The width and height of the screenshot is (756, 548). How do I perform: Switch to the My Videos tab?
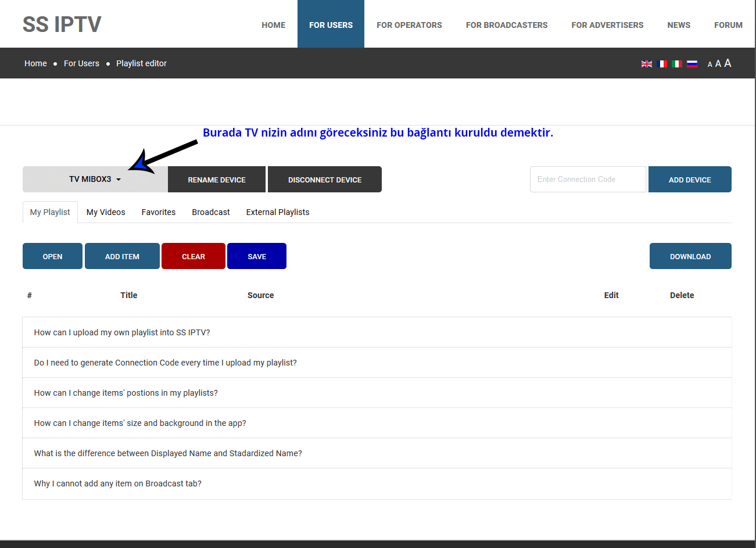[x=106, y=212]
